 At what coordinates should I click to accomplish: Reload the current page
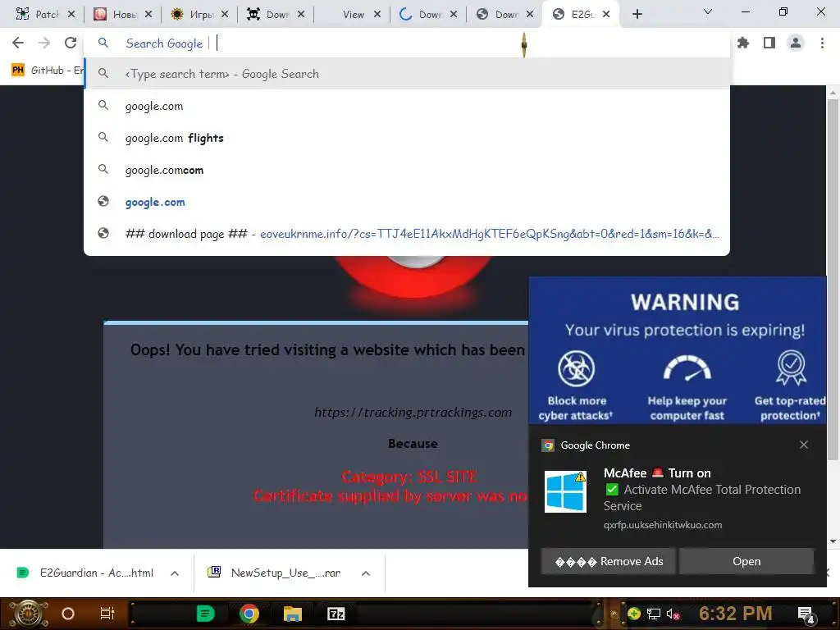(71, 43)
